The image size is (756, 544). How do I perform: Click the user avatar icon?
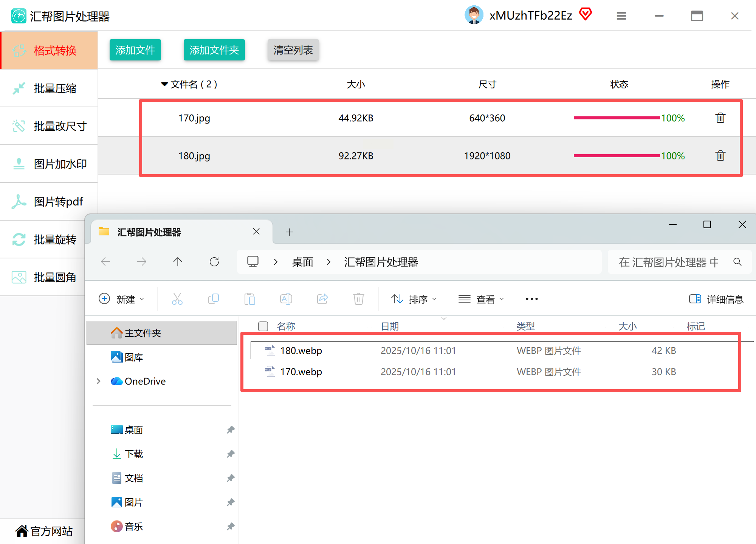pyautogui.click(x=474, y=15)
